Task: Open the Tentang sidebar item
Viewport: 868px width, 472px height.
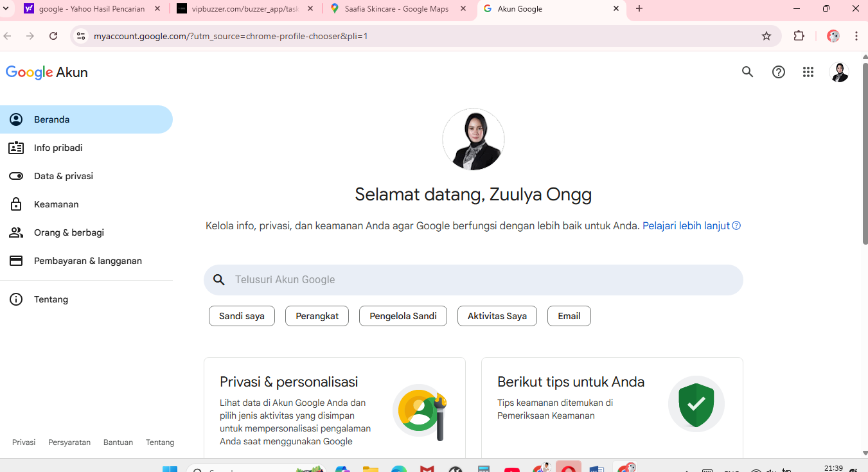Action: [x=86, y=299]
